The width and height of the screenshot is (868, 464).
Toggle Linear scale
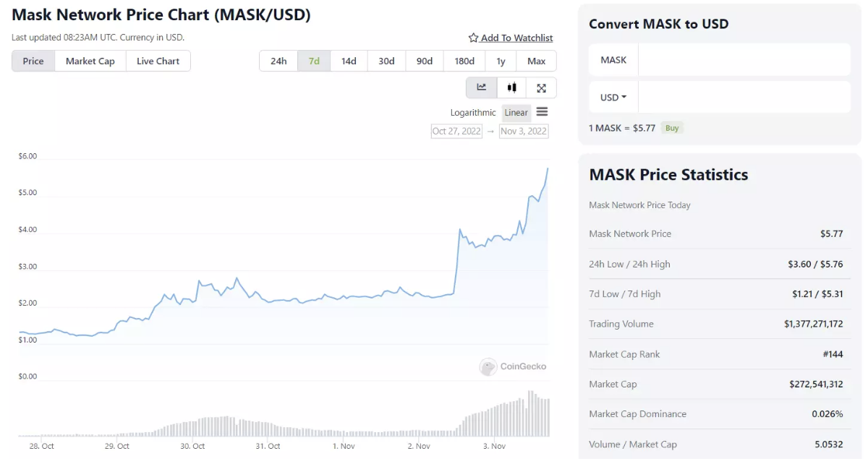click(516, 113)
